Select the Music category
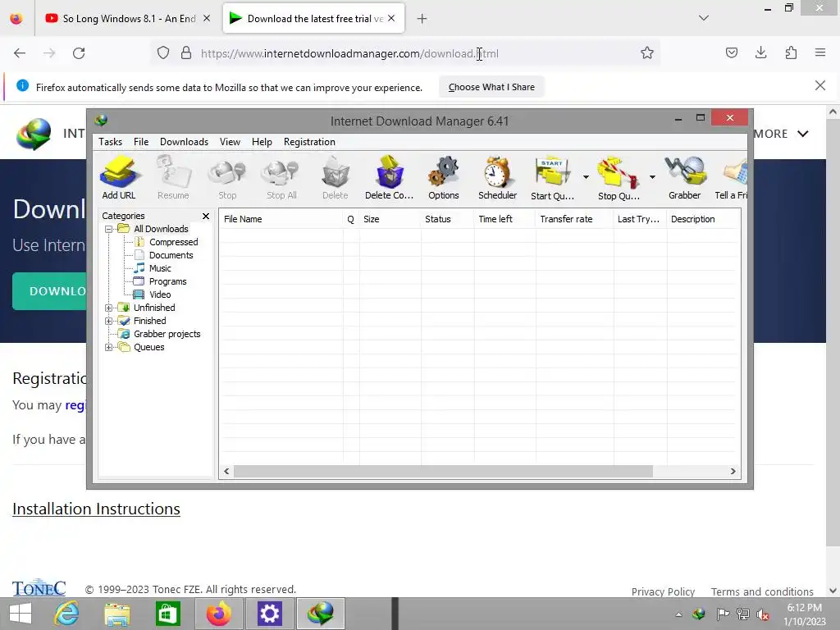 click(160, 268)
